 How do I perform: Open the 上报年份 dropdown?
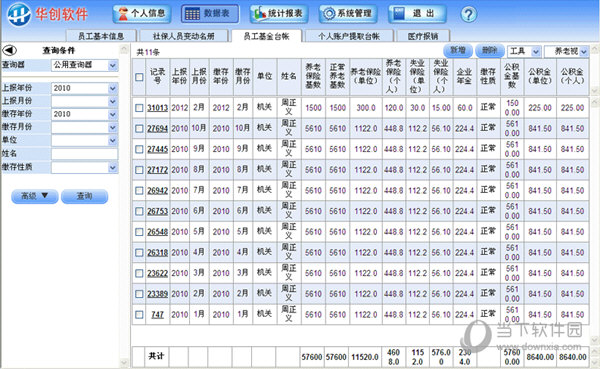112,88
